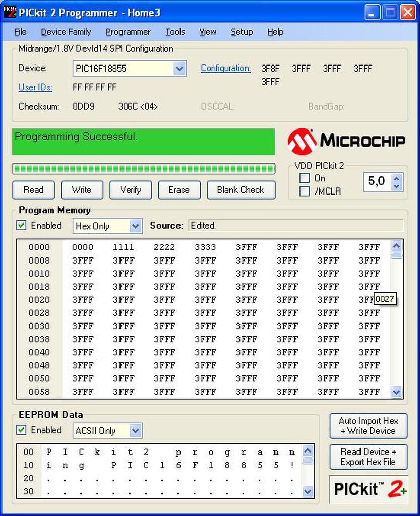Close the PICkit 2 Programmer window

click(408, 13)
